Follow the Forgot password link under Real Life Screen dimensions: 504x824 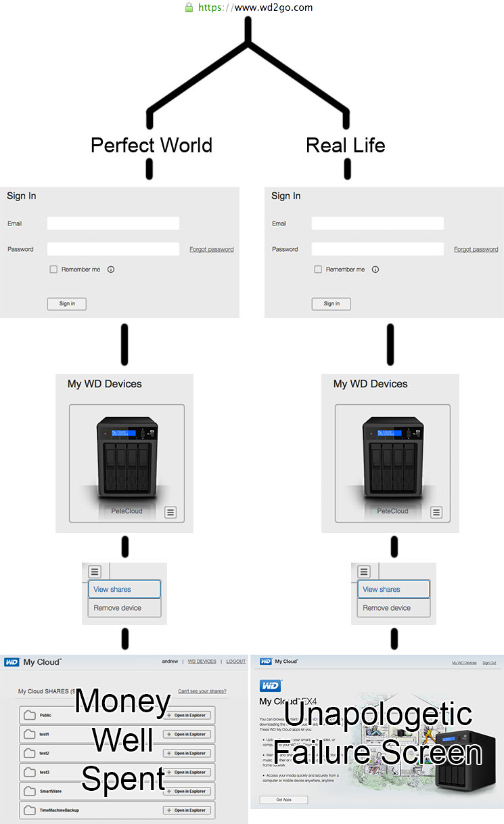coord(476,249)
